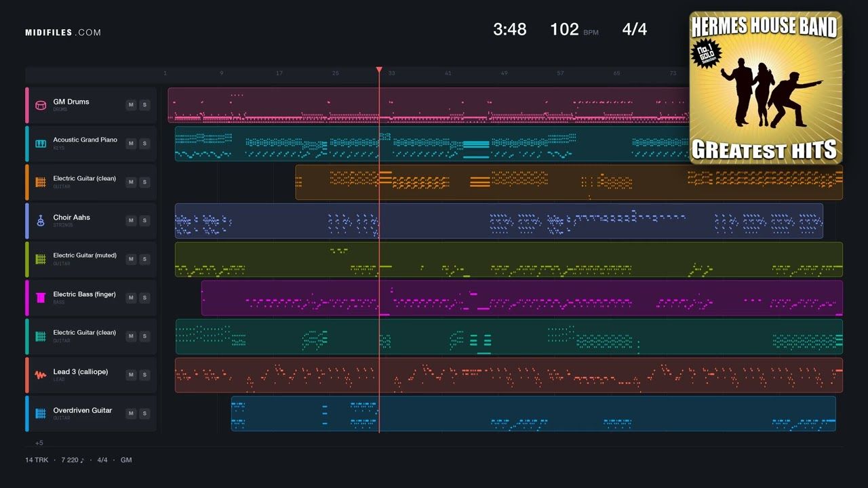The width and height of the screenshot is (868, 488).
Task: Select the Choir Aahs track name
Action: 72,218
